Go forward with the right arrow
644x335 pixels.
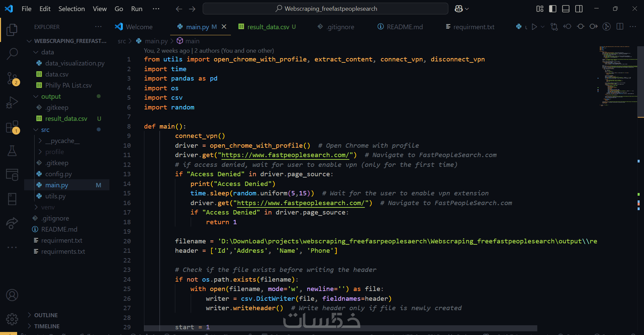click(192, 9)
